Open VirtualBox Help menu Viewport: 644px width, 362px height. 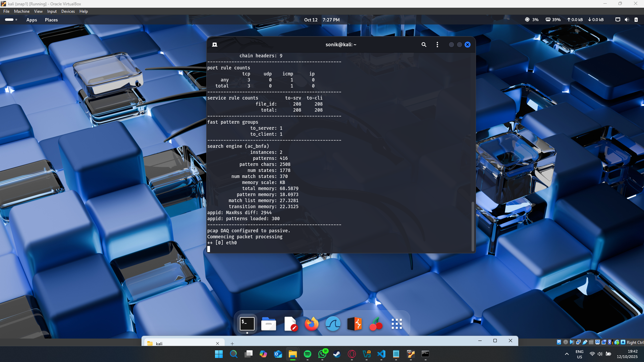click(84, 11)
